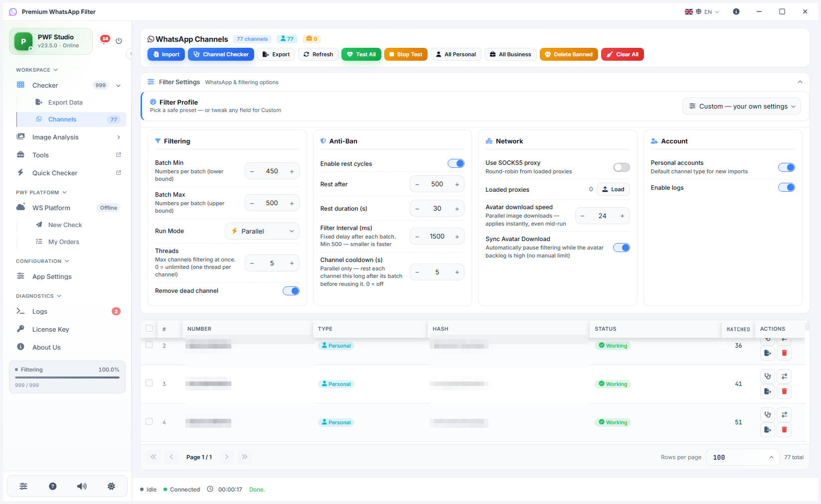The height and width of the screenshot is (504, 821).
Task: Sort by the MATCHED column header
Action: [738, 329]
